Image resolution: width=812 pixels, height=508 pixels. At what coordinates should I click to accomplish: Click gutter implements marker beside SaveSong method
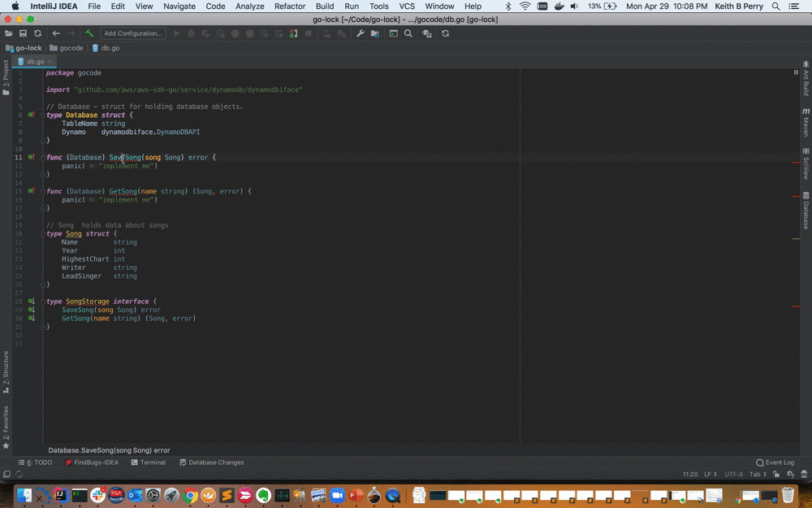pos(31,157)
